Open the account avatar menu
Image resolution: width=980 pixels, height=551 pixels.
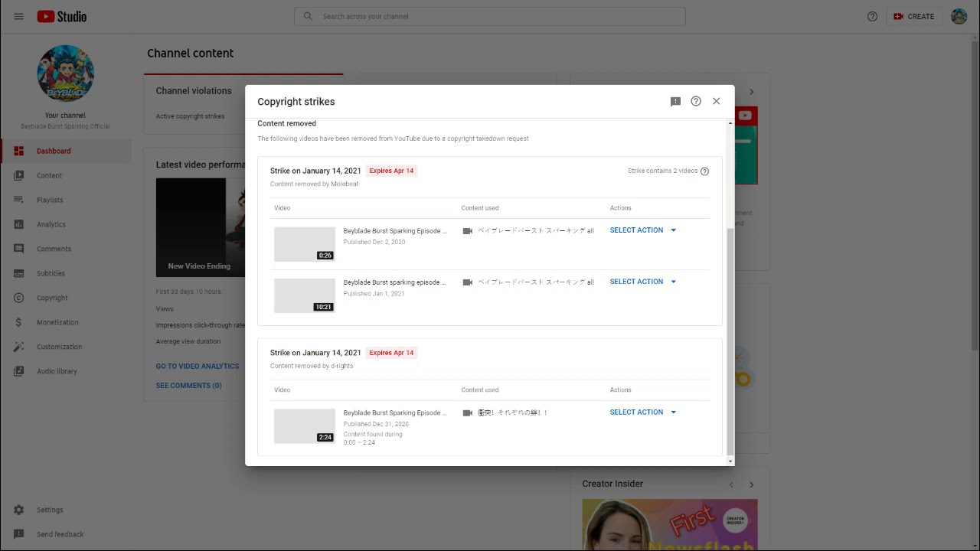959,16
